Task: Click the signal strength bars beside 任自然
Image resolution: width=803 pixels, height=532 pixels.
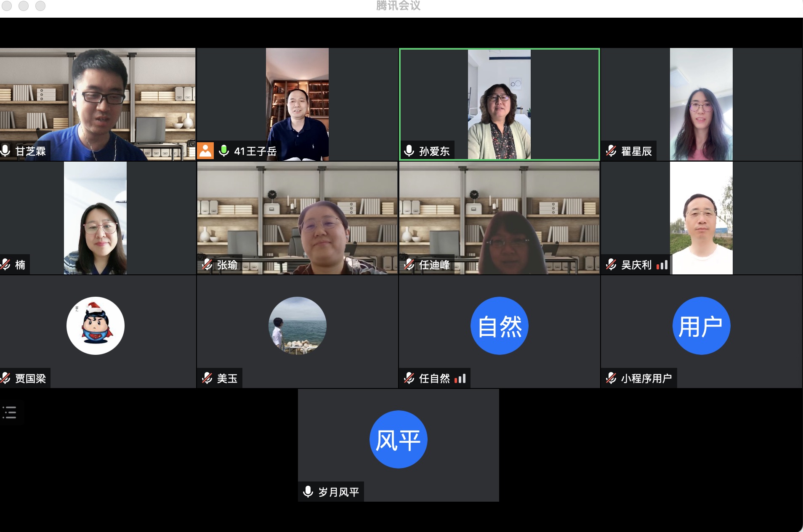Action: pos(460,378)
